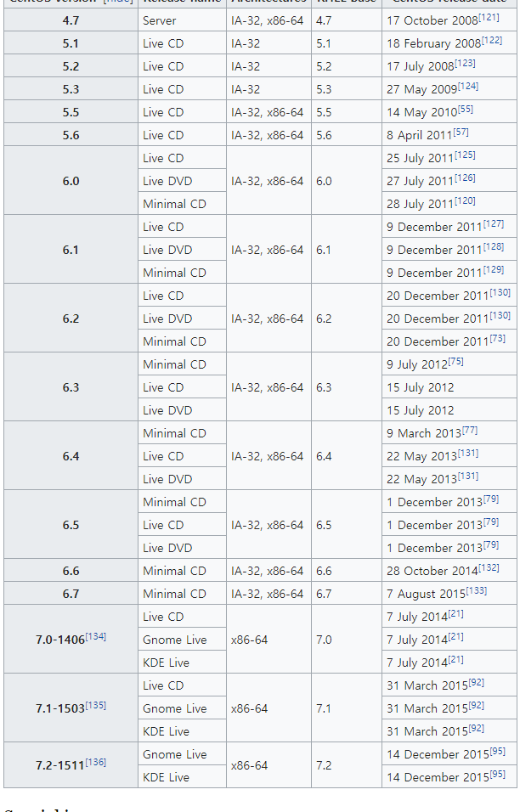Screen dimensions: 520x812
Task: Follow reference 57 after 8 April 2011
Action: (461, 132)
